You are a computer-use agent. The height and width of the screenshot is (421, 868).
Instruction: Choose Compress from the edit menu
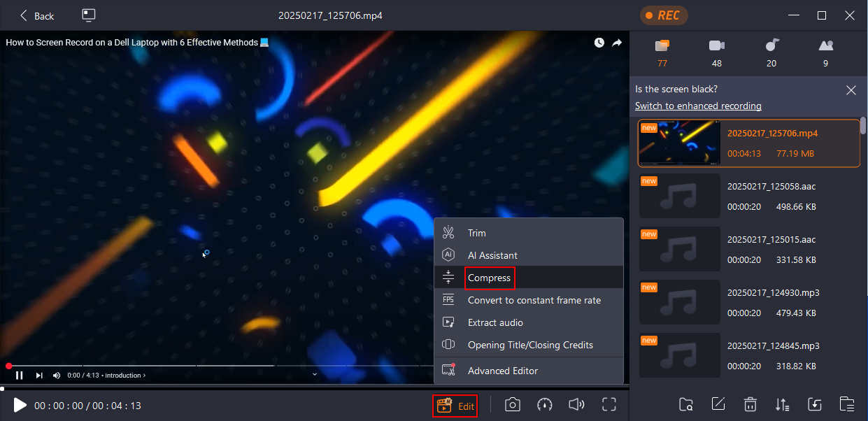(529, 278)
